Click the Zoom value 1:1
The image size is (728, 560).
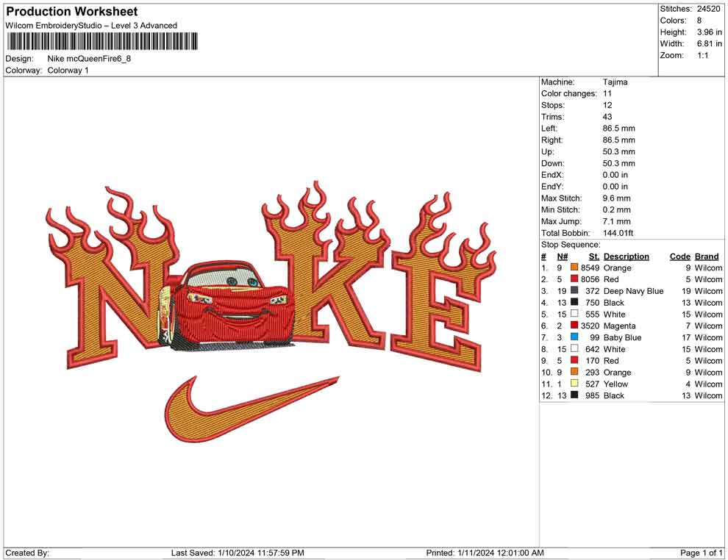pyautogui.click(x=703, y=55)
